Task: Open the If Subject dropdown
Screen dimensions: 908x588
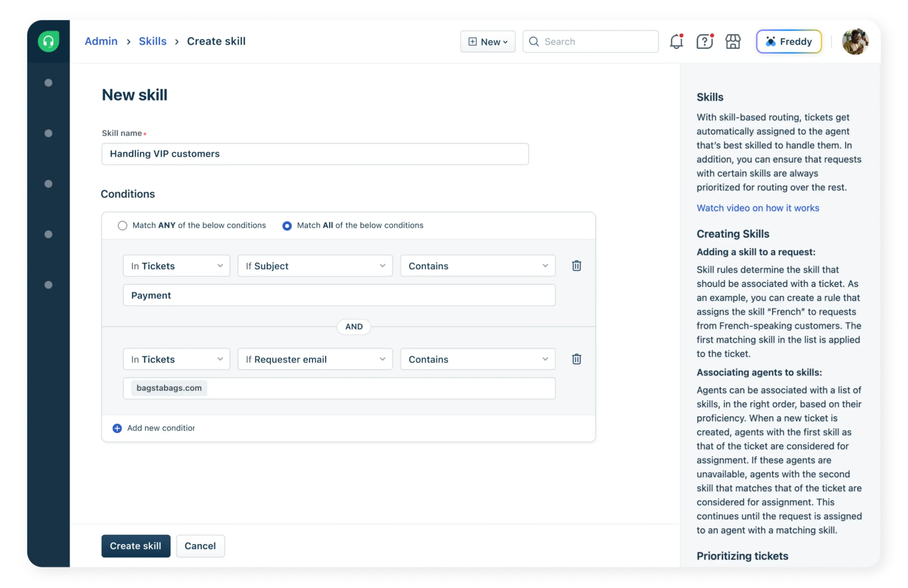Action: point(315,266)
